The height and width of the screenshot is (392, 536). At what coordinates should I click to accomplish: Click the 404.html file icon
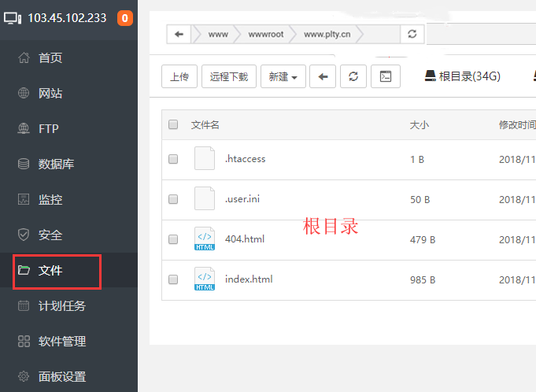pos(205,239)
